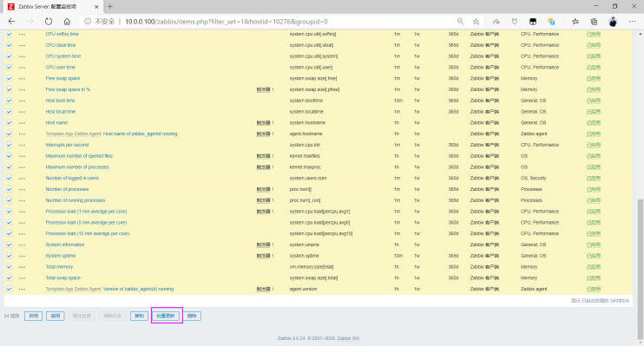This screenshot has height=346, width=644.
Task: Open the Template App Zabbix Agent Version link
Action: (x=138, y=289)
